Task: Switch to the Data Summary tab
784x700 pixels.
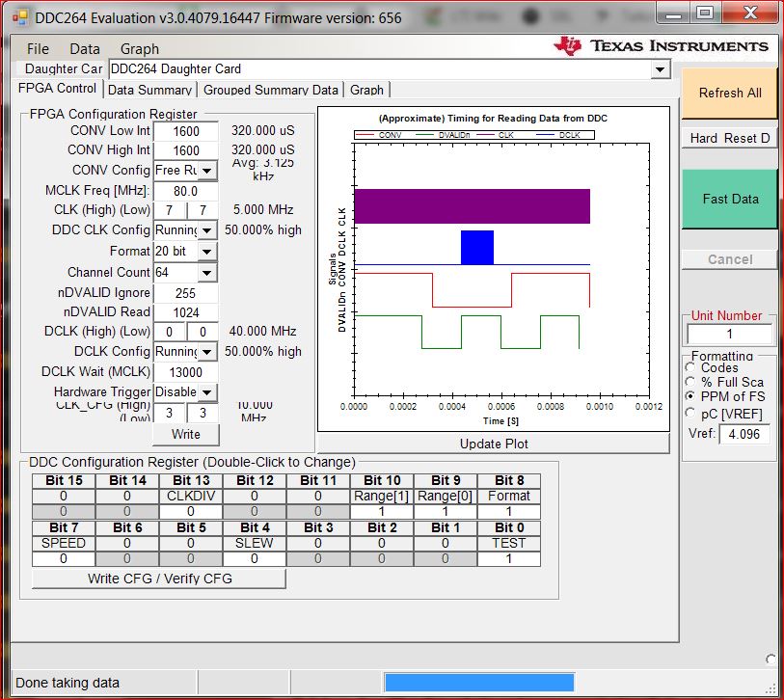Action: click(x=149, y=90)
